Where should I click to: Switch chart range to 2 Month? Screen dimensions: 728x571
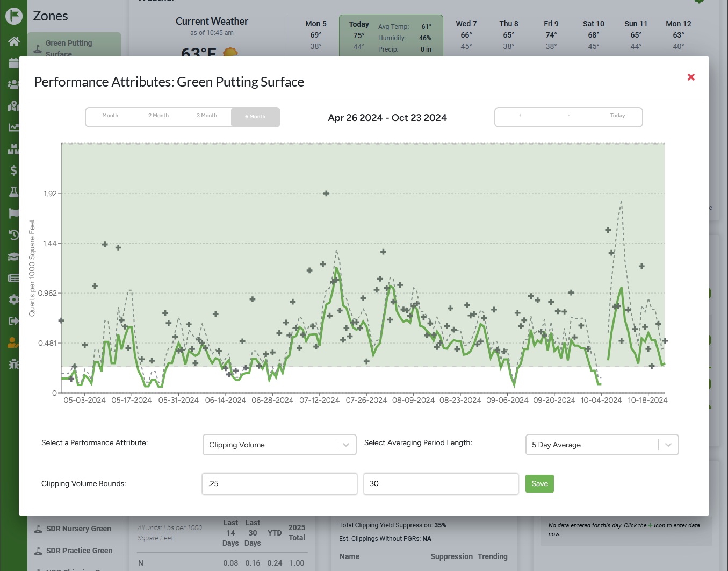(x=158, y=116)
